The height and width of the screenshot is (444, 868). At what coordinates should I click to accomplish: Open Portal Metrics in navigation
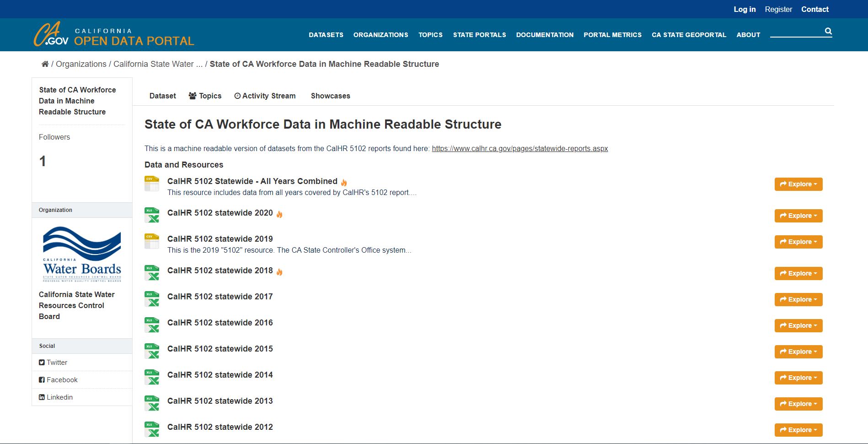pyautogui.click(x=612, y=35)
